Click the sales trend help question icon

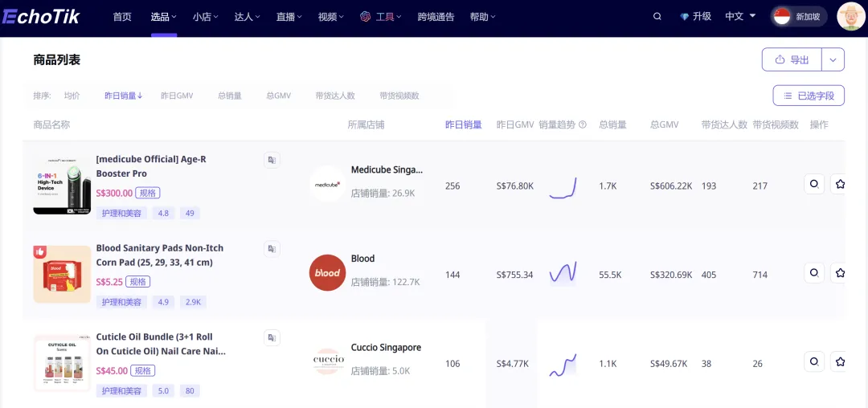[583, 125]
